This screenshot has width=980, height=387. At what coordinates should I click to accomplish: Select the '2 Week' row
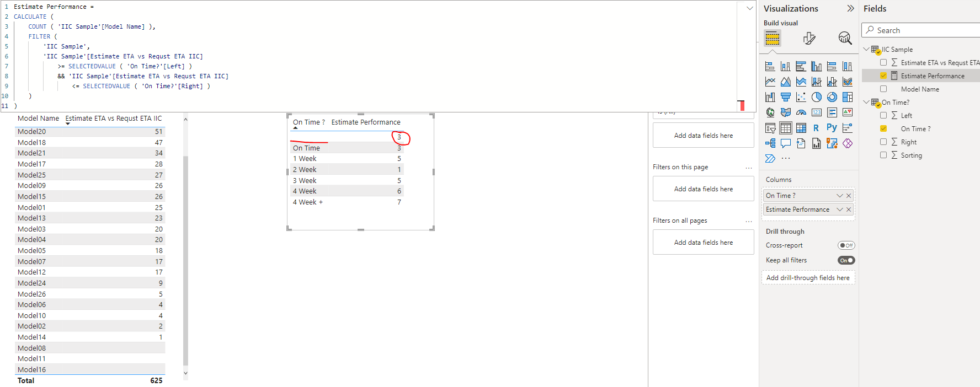click(347, 170)
